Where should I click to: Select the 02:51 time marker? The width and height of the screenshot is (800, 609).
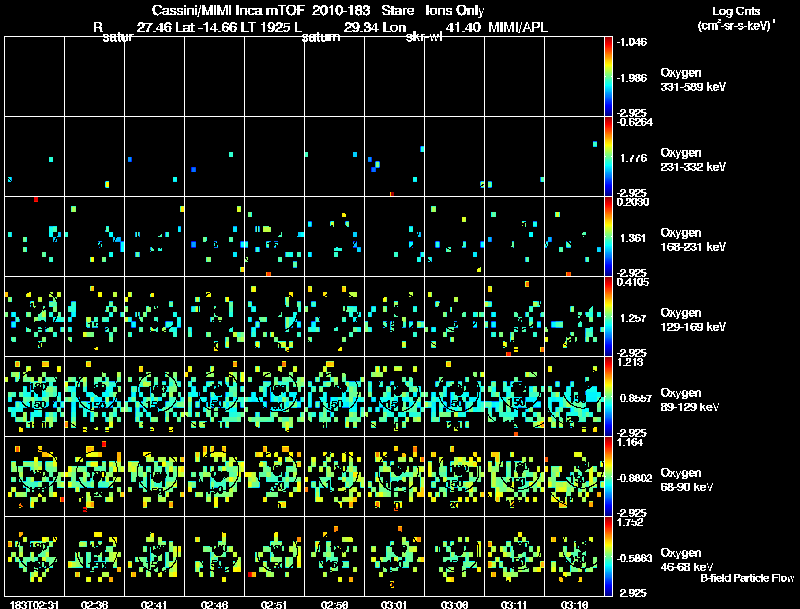pos(274,604)
